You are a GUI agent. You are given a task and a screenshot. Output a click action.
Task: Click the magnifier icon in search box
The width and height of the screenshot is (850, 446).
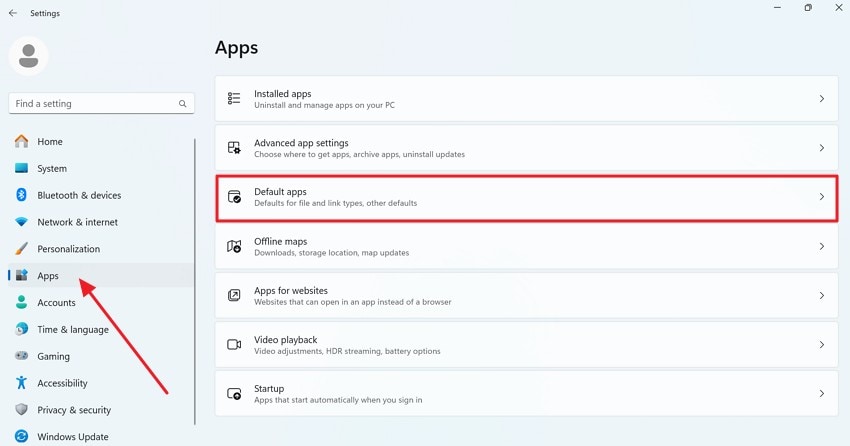[x=183, y=104]
